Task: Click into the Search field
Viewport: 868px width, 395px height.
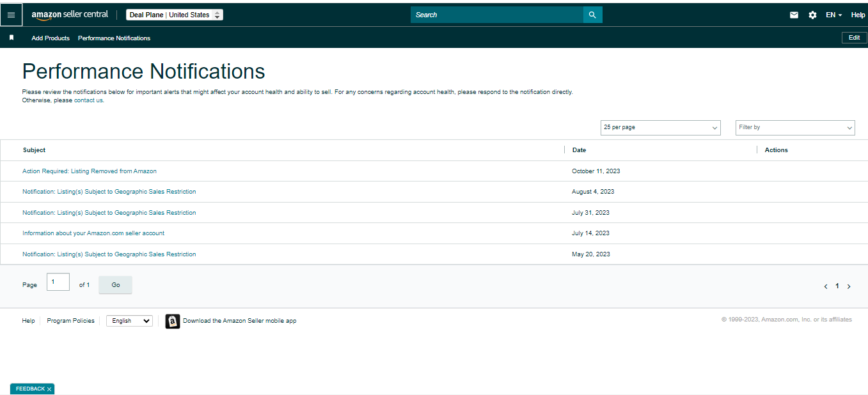Action: (x=497, y=15)
